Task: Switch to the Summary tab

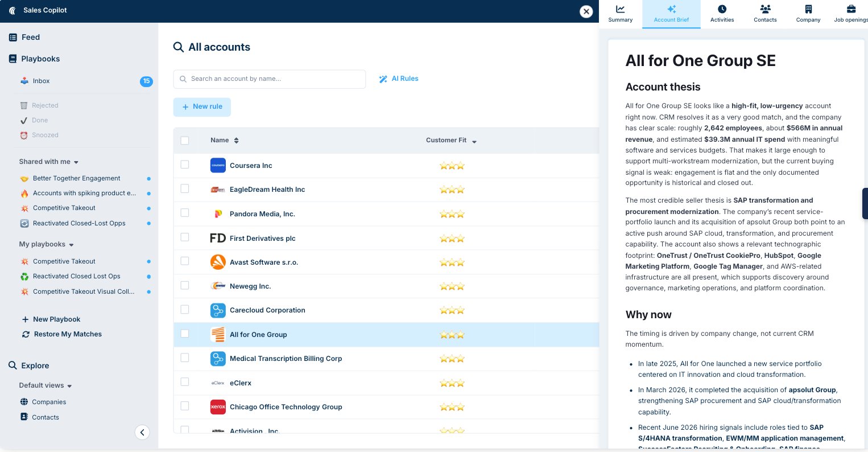Action: pos(620,14)
